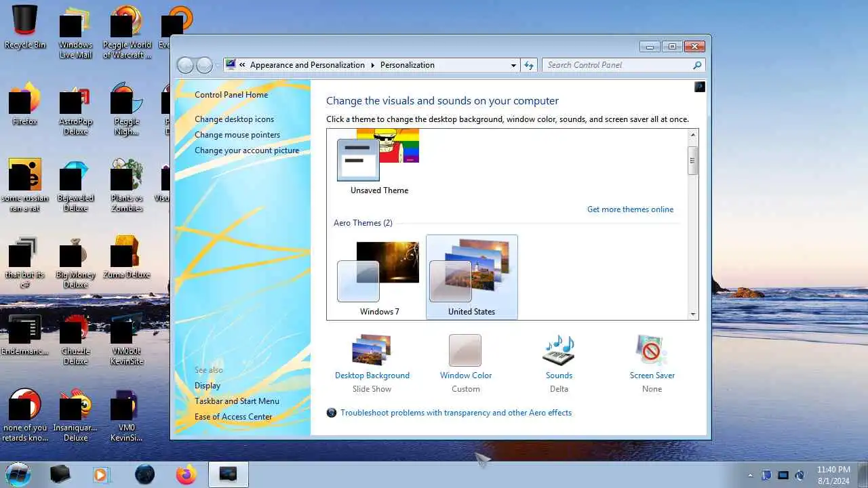The image size is (868, 488).
Task: Open Zuma Deluxe desktop shortcut
Action: 127,257
